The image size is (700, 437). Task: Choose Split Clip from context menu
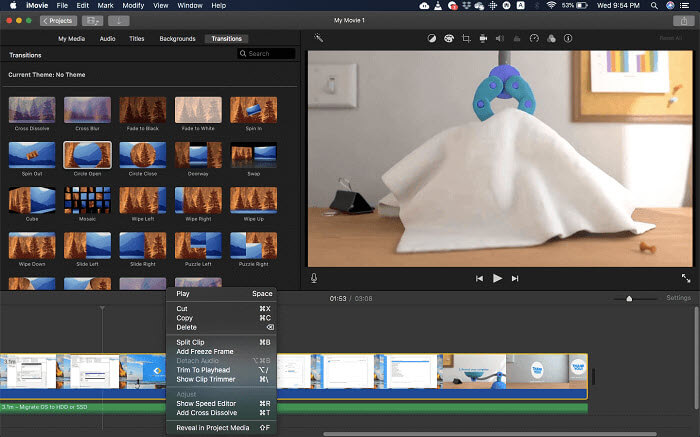[192, 342]
